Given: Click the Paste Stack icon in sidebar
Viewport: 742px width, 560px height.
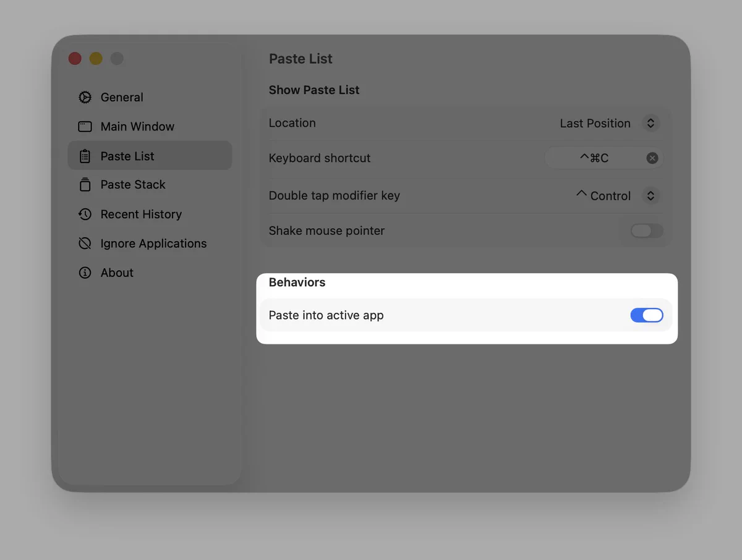Looking at the screenshot, I should point(85,185).
